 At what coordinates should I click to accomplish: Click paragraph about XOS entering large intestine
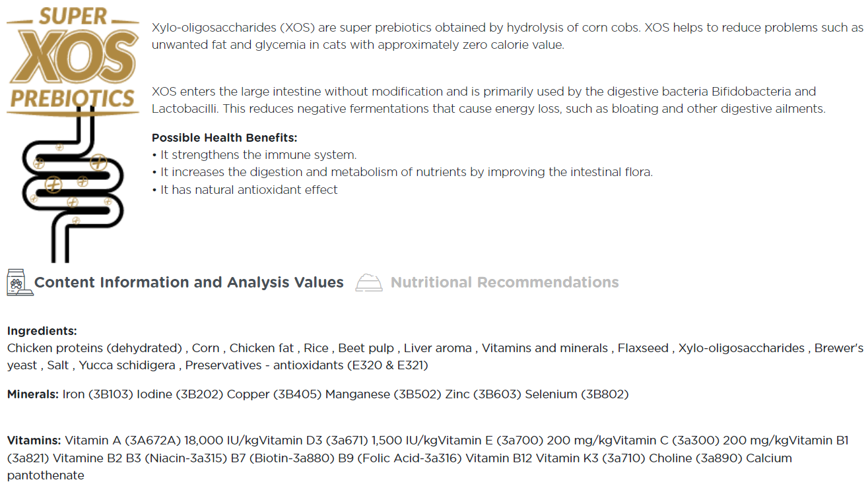point(488,100)
